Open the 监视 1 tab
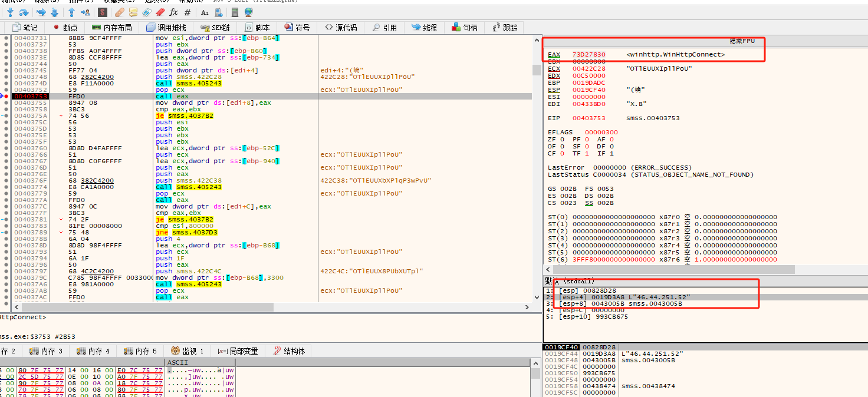Viewport: 868px width, 397px height. [188, 351]
